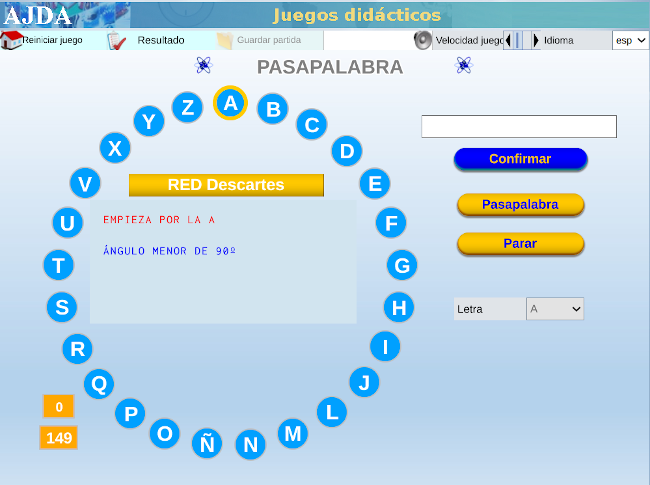650x485 pixels.
Task: Click the atom icon left of PASAPALABRA
Action: pyautogui.click(x=204, y=66)
